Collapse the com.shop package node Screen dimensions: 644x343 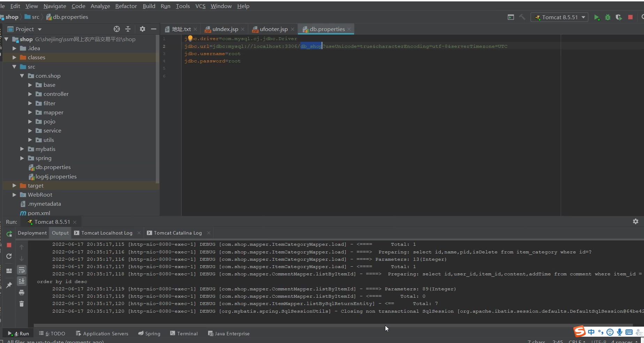point(22,76)
